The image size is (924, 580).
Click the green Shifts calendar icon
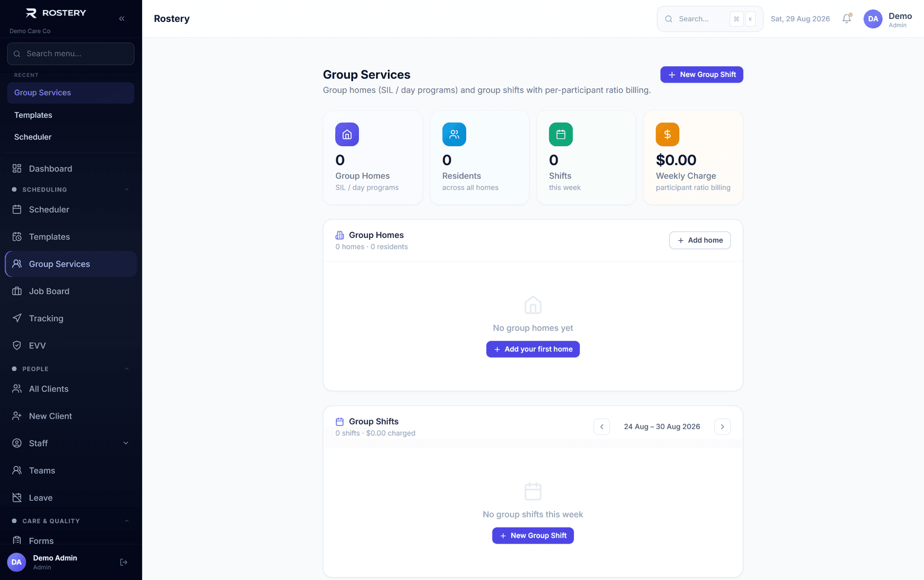[x=561, y=134]
